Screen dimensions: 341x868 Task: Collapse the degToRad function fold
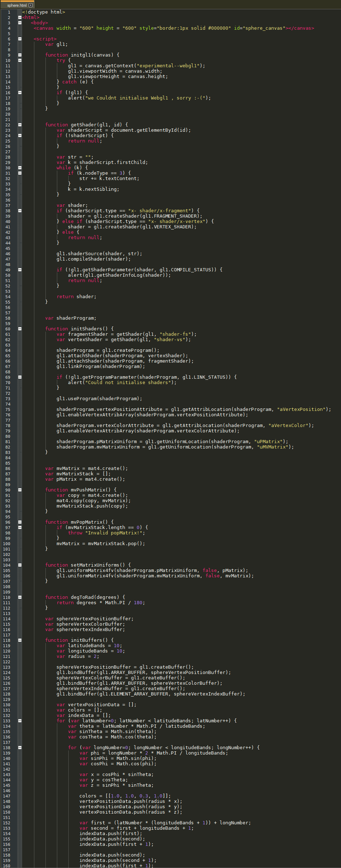20,597
